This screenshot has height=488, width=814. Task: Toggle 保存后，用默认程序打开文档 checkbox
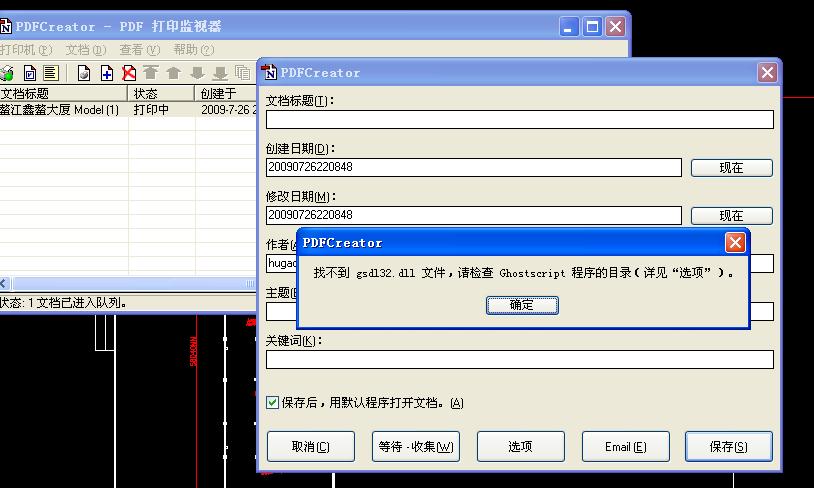pyautogui.click(x=272, y=402)
